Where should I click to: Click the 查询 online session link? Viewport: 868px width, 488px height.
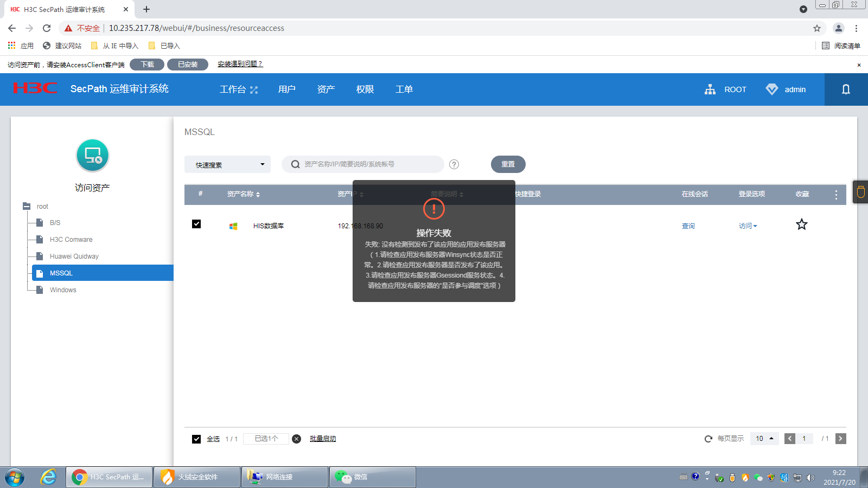coord(688,226)
